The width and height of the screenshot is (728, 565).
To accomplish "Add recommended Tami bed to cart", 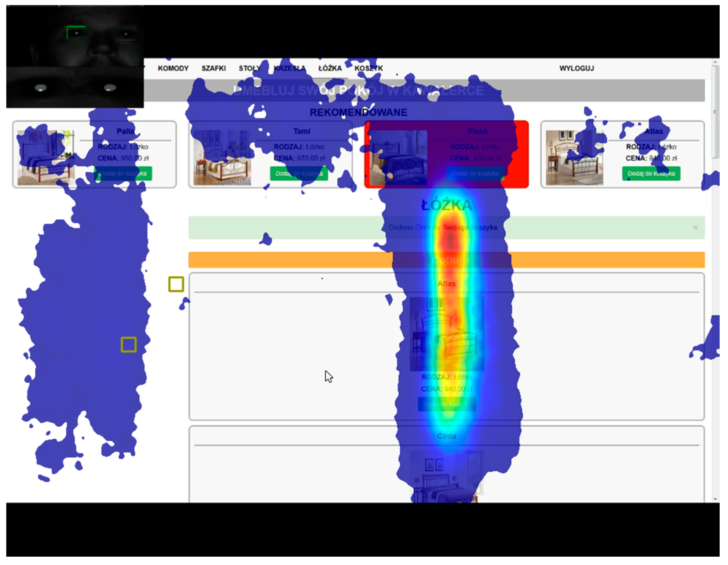I will [299, 173].
